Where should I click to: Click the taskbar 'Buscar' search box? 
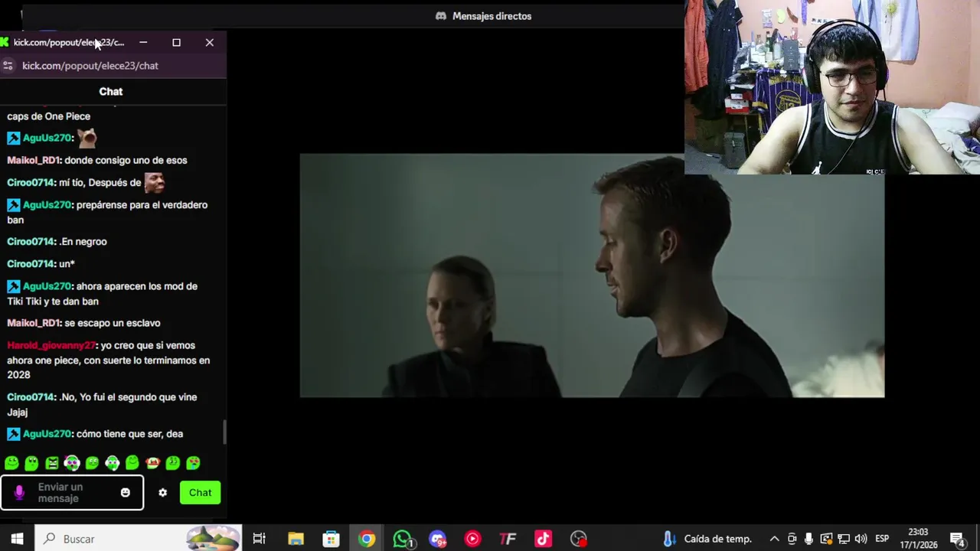click(138, 539)
